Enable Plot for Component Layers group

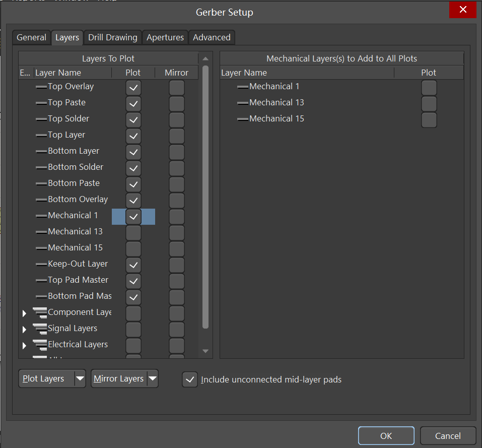point(133,313)
